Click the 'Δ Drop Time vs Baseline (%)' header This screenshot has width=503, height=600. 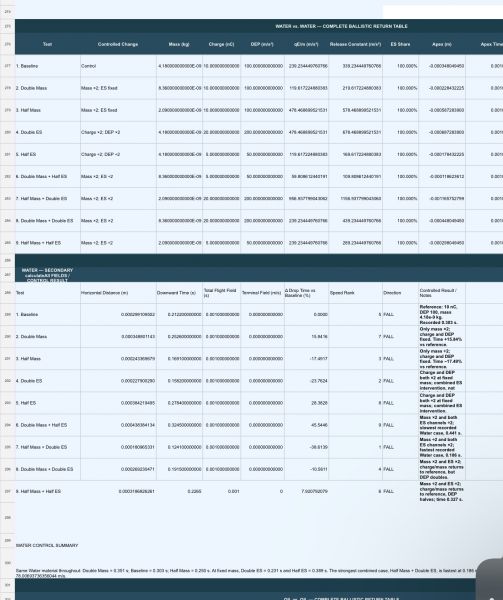(306, 293)
